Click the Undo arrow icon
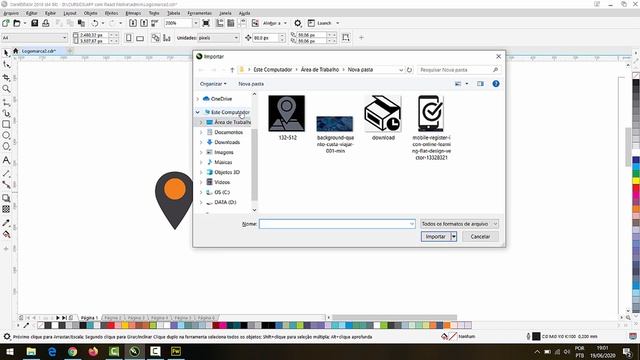This screenshot has height=360, width=640. (95, 23)
